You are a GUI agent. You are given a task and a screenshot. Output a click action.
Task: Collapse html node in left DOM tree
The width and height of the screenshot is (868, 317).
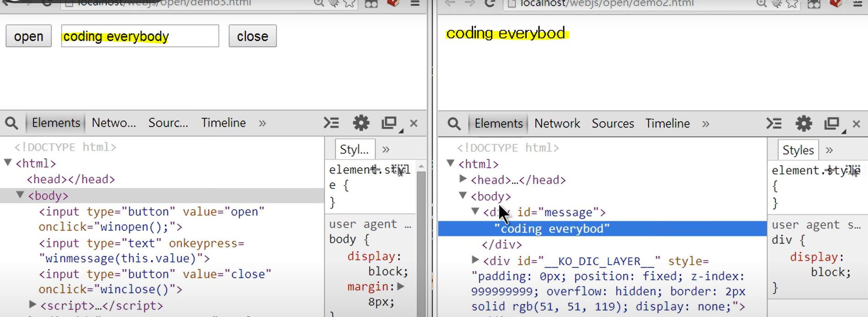(x=8, y=162)
